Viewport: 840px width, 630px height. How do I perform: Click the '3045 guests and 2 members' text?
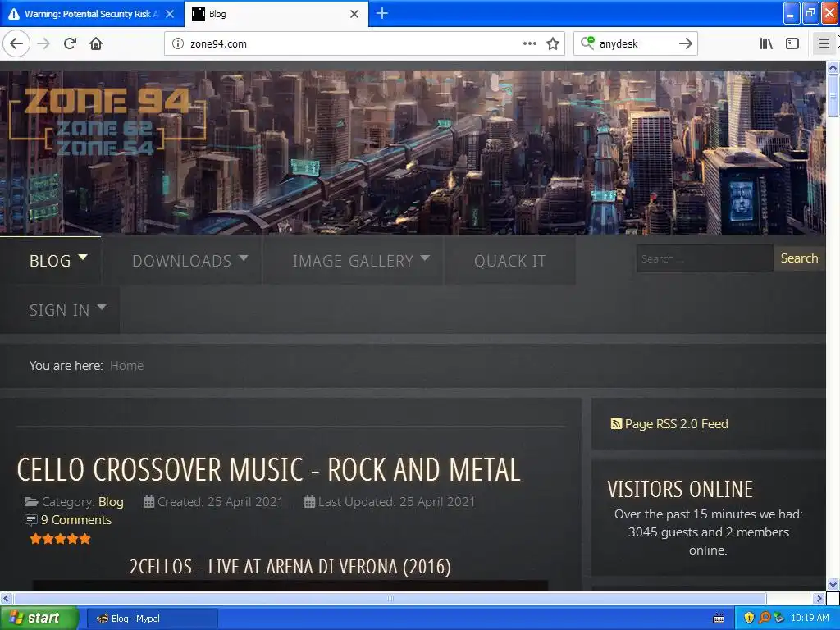(708, 532)
